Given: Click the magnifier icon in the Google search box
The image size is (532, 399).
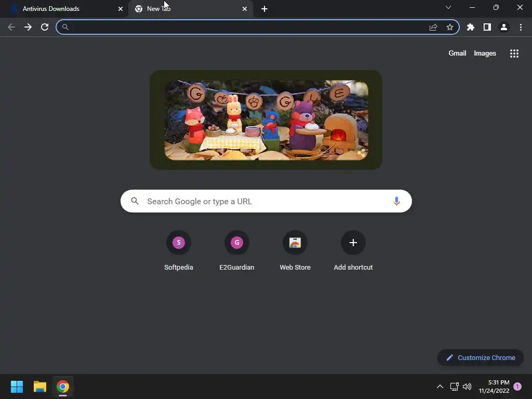Looking at the screenshot, I should (135, 201).
